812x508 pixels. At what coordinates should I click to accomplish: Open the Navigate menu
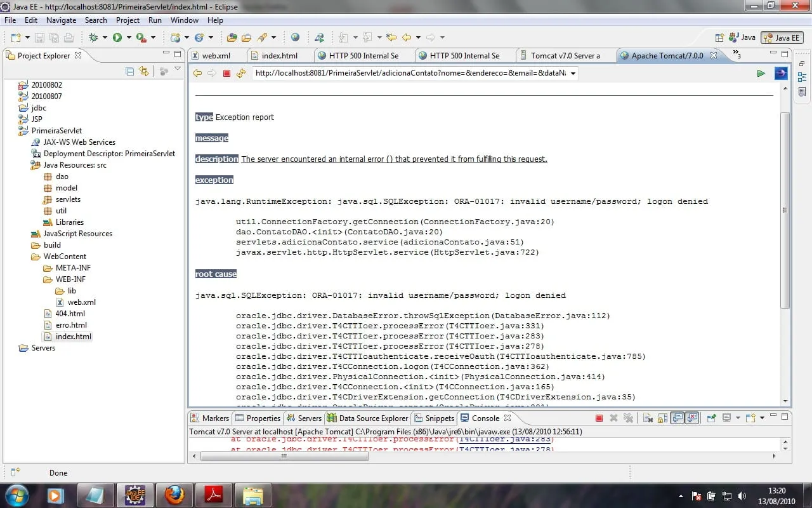click(61, 20)
